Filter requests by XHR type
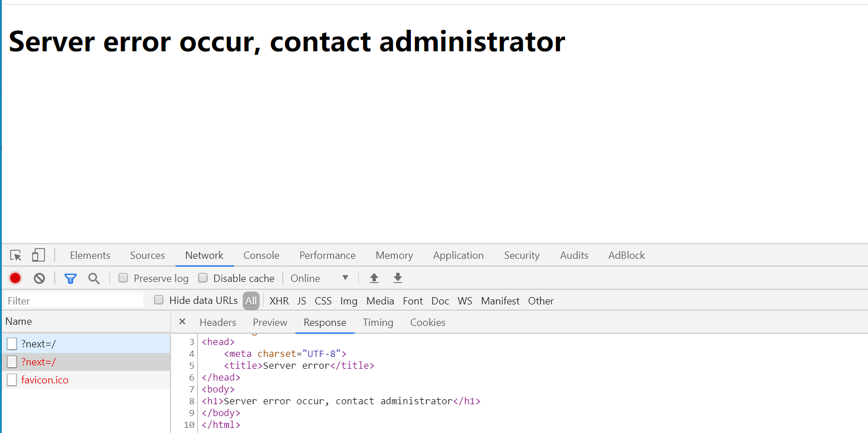The width and height of the screenshot is (868, 433). (279, 301)
